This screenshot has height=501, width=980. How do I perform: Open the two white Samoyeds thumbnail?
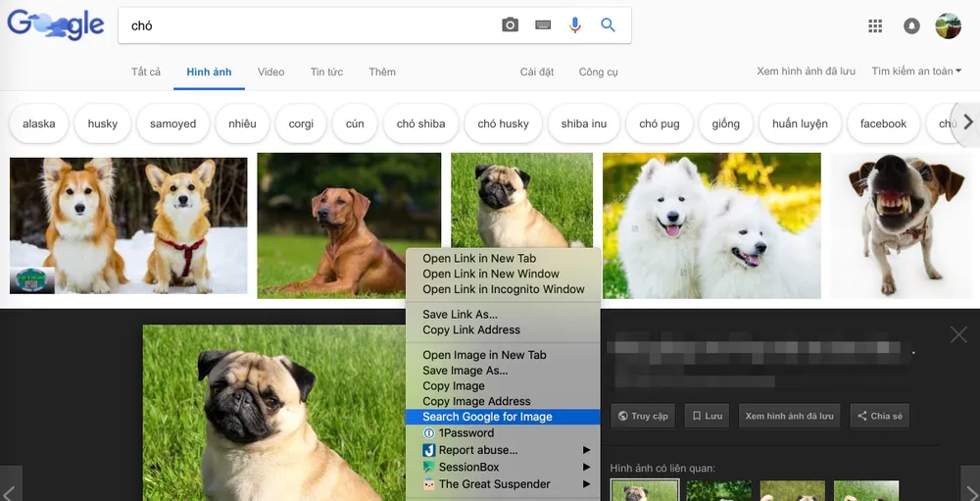pyautogui.click(x=711, y=225)
